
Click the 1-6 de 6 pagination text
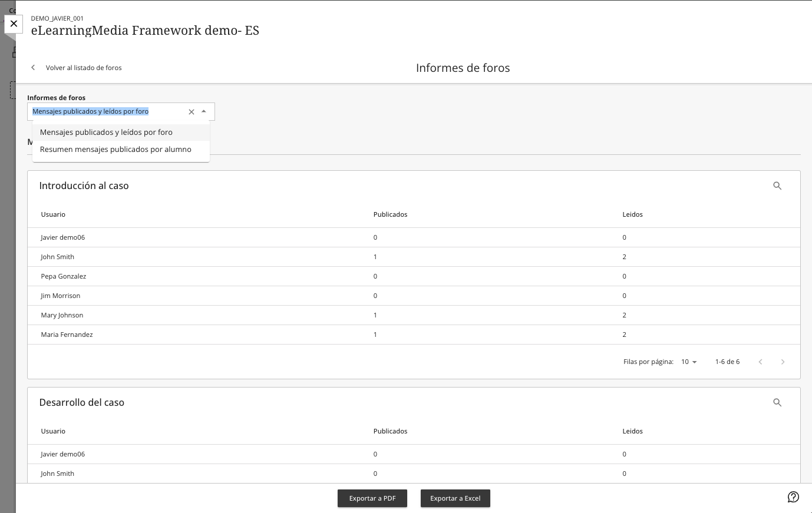(727, 362)
